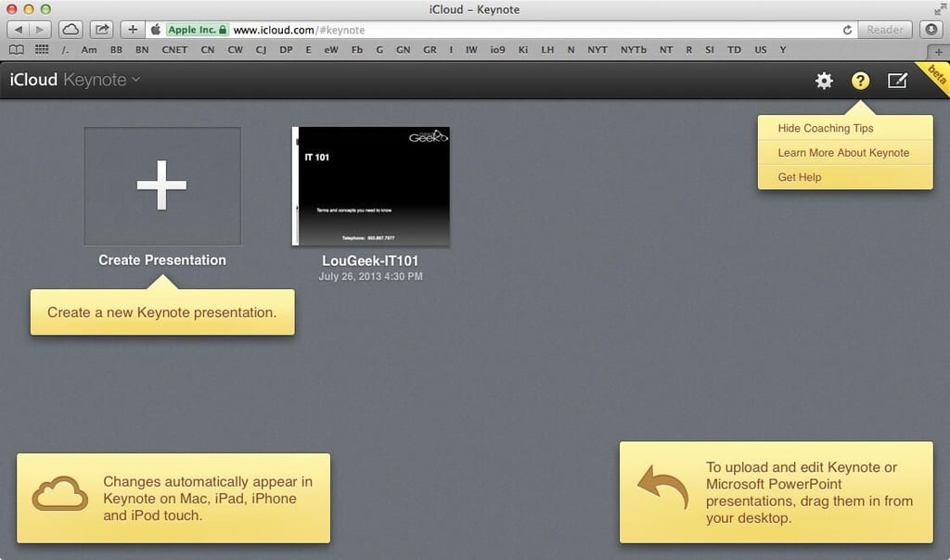Open the gear settings icon
Viewport: 950px width, 560px height.
[x=824, y=81]
